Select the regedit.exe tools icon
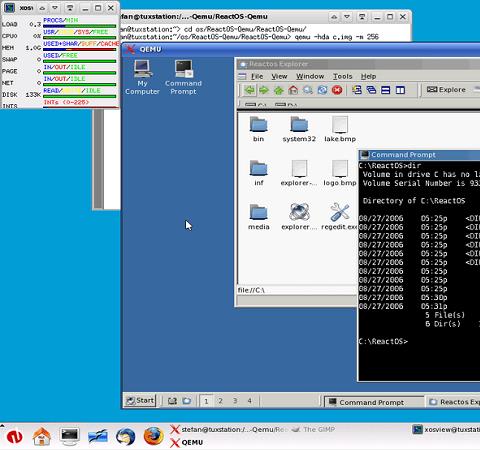This screenshot has height=450, width=480. click(x=339, y=217)
